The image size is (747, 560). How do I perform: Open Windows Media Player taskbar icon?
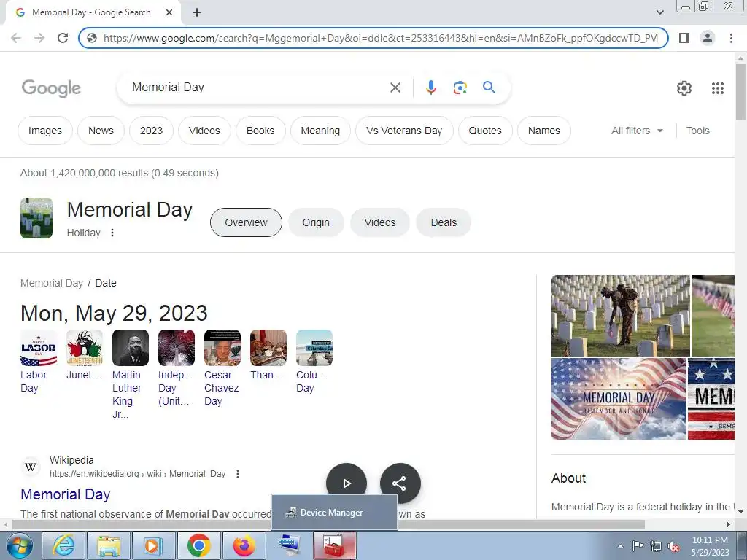tap(153, 545)
